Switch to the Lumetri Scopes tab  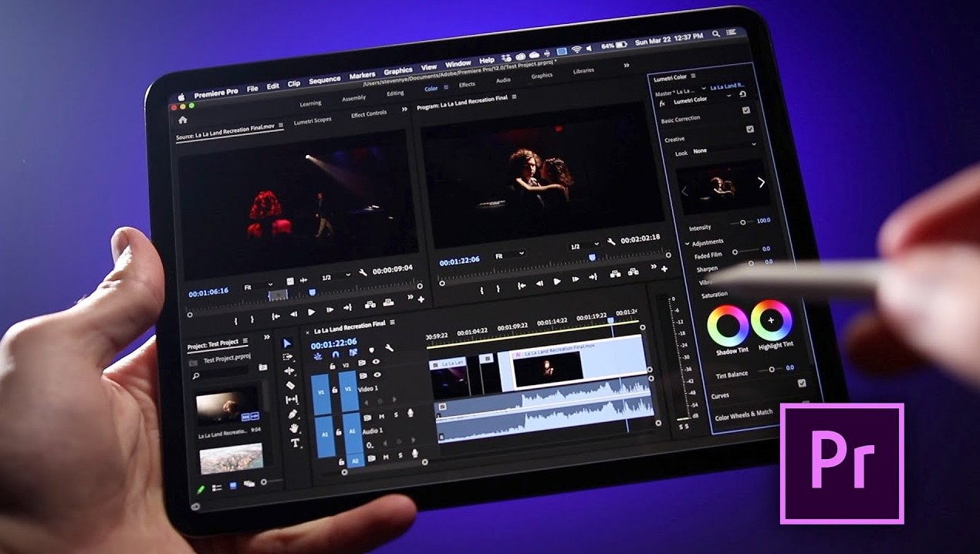pos(312,120)
